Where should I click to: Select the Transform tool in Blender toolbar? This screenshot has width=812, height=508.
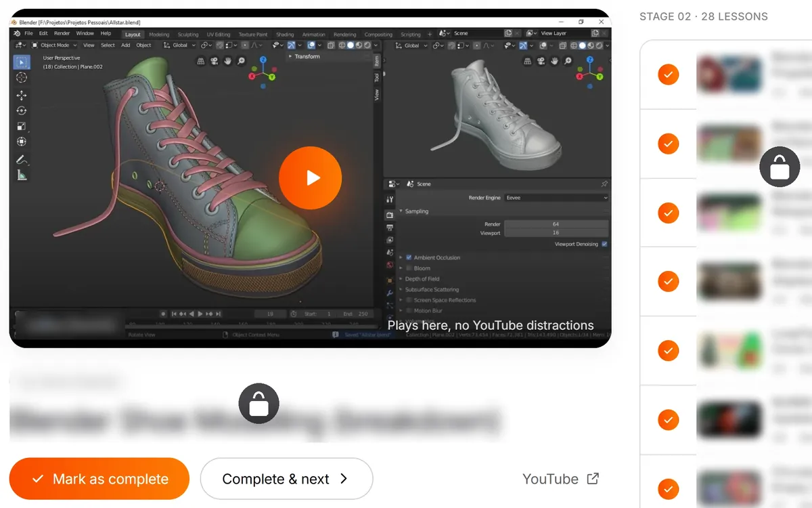click(22, 142)
